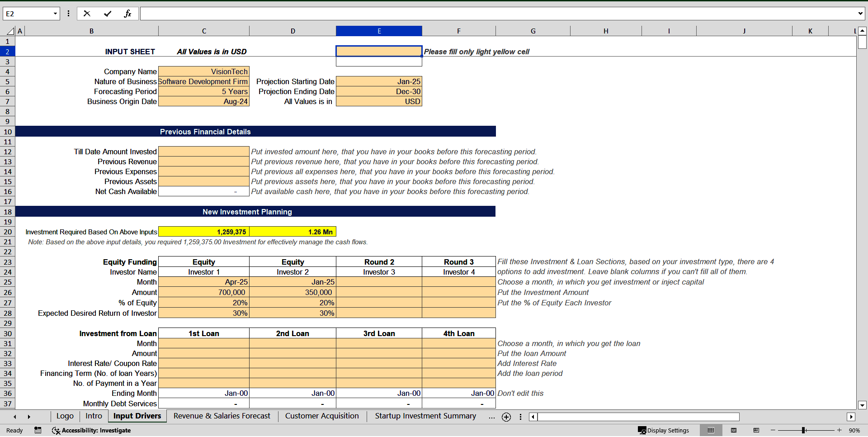Select Round 3 header cell
This screenshot has height=437, width=868.
pyautogui.click(x=459, y=262)
